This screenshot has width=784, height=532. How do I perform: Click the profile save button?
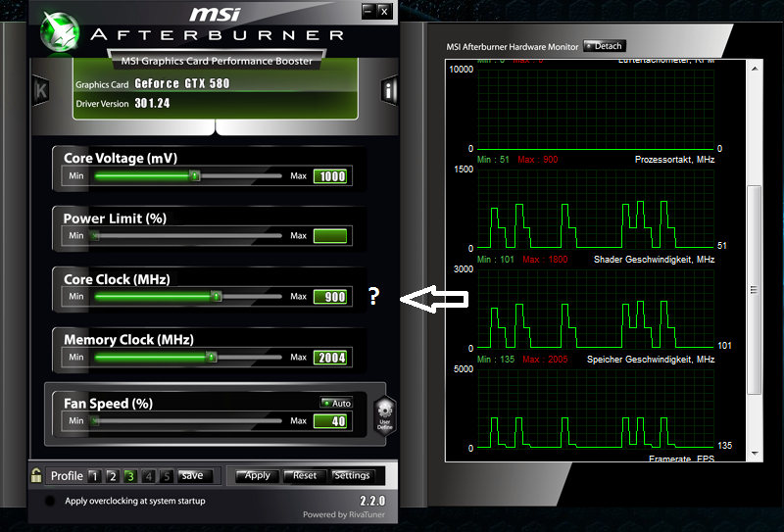point(195,476)
